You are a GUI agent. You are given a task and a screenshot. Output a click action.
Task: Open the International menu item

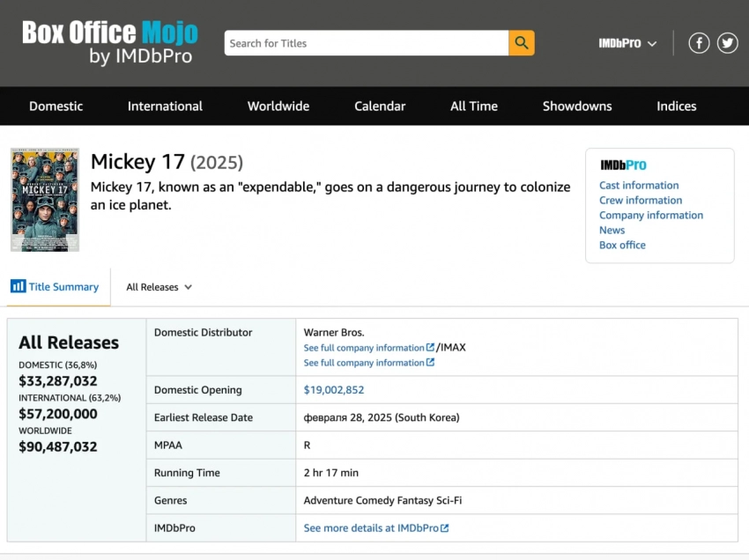click(x=165, y=106)
